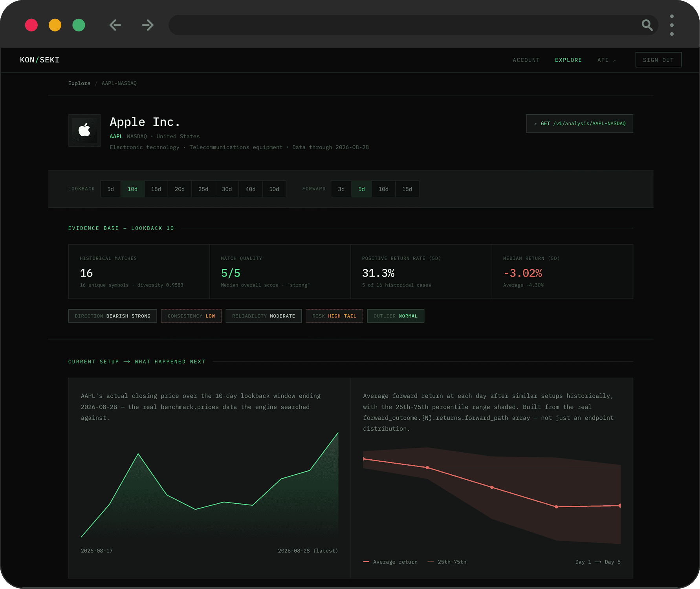This screenshot has width=700, height=589.
Task: Click the address bar search magnifier icon
Action: 647,25
